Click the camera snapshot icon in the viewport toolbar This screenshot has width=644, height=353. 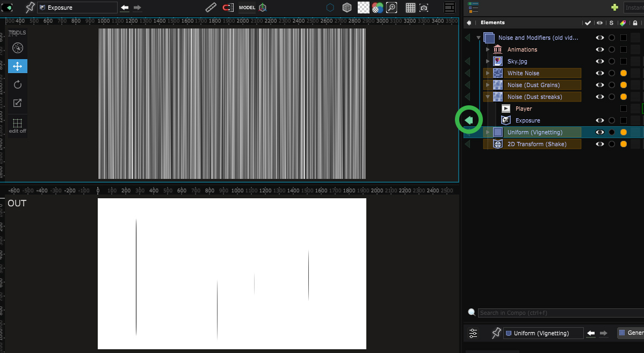(424, 8)
